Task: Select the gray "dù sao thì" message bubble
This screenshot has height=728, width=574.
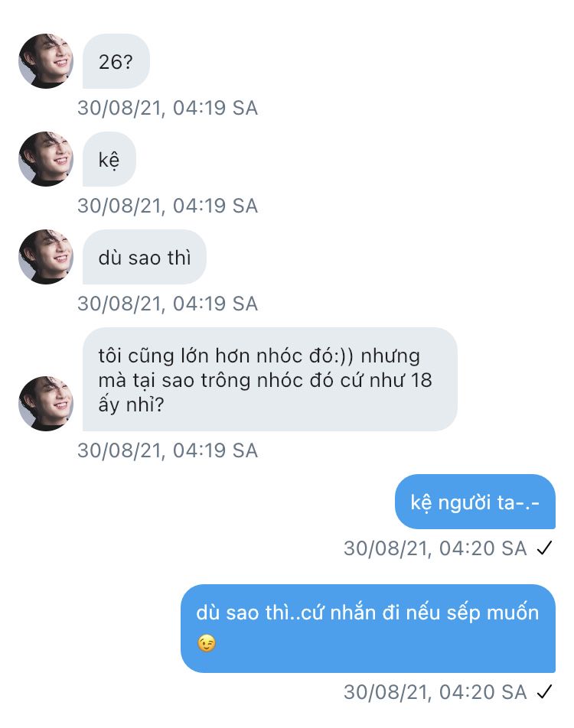Action: (144, 257)
